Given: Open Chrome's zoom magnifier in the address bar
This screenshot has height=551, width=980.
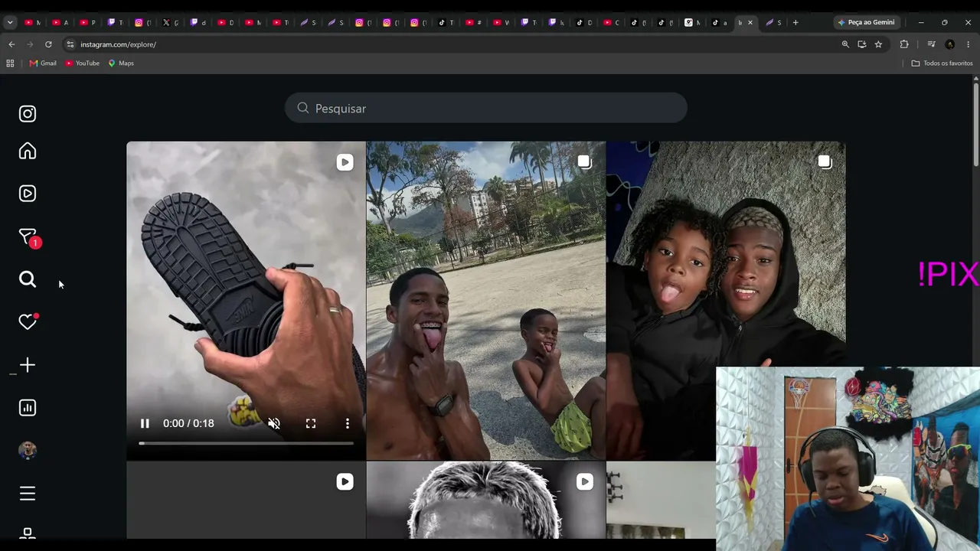Looking at the screenshot, I should click(845, 44).
